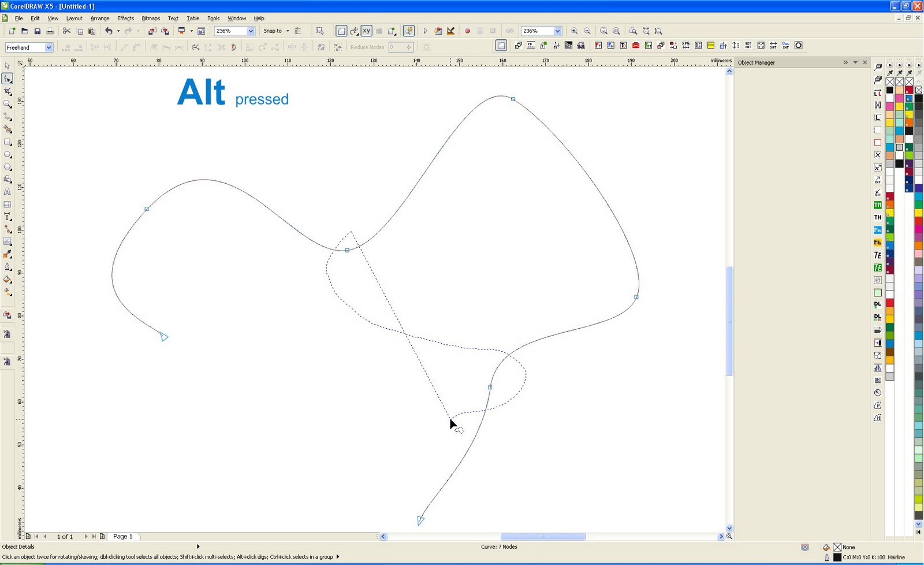Expand the Object Manager flyout menu

(845, 62)
